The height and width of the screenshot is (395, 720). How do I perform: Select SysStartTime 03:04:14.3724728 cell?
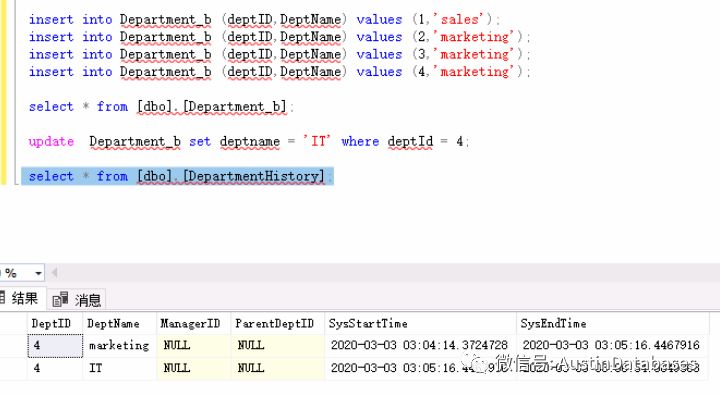420,345
